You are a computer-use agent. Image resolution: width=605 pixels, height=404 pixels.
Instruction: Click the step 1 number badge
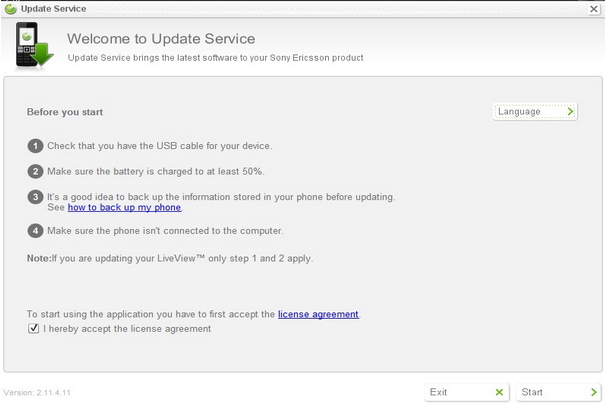pos(35,146)
